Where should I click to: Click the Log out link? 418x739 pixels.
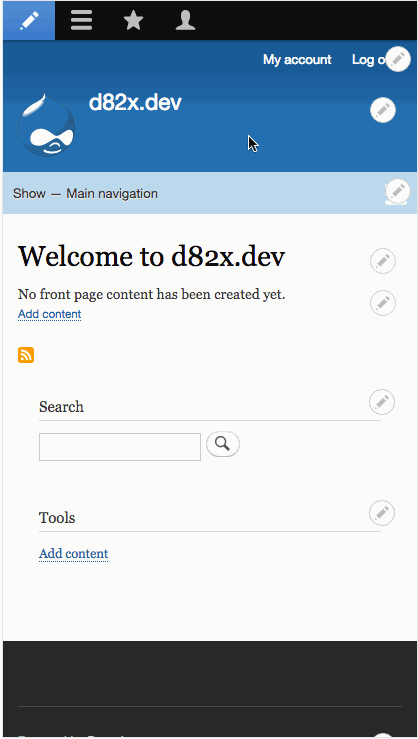tap(369, 59)
